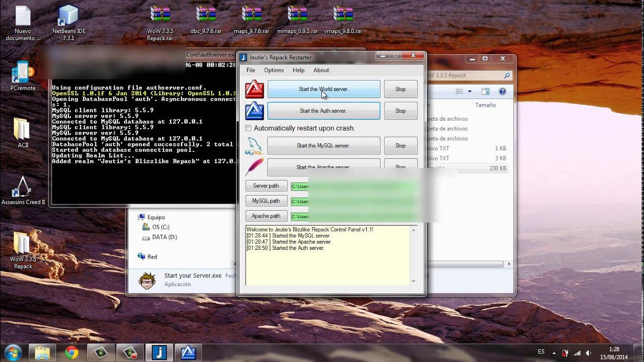
Task: Open Google Chrome from the taskbar
Action: [72, 352]
